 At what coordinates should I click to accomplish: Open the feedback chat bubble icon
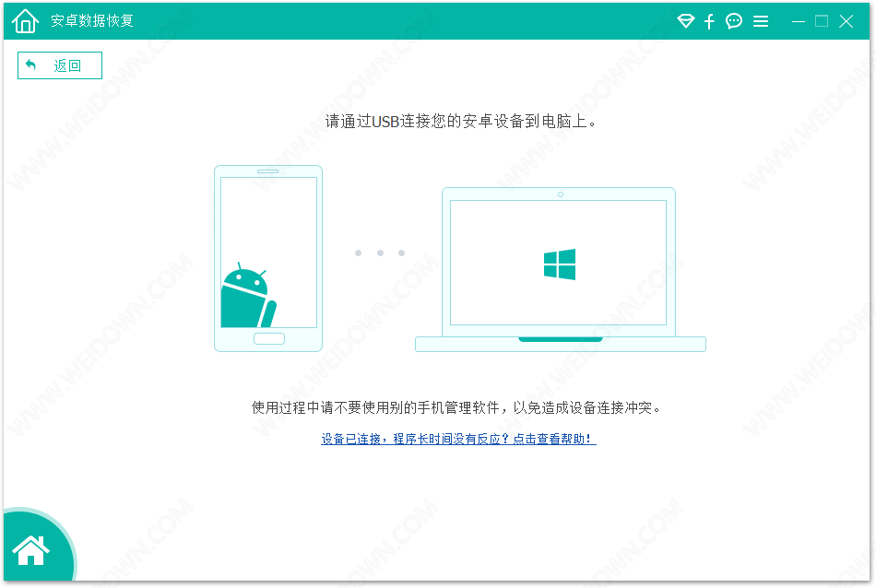(734, 21)
